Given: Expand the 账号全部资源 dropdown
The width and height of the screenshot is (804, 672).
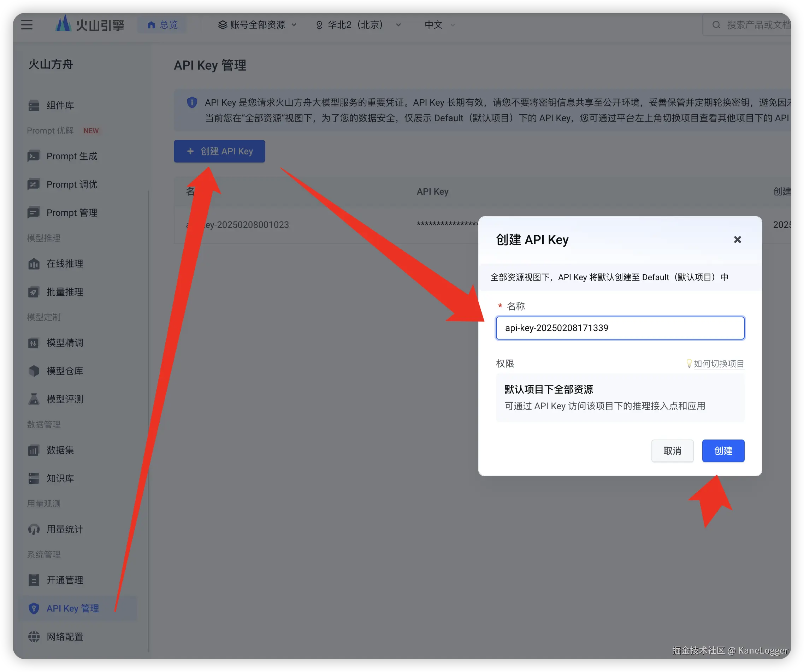Looking at the screenshot, I should (x=257, y=25).
